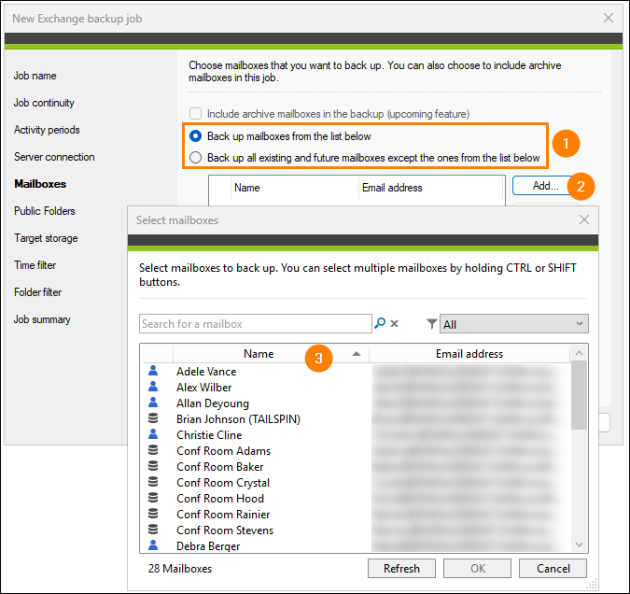Click the user icon beside Debra Berger
The height and width of the screenshot is (594, 630).
pos(153,545)
